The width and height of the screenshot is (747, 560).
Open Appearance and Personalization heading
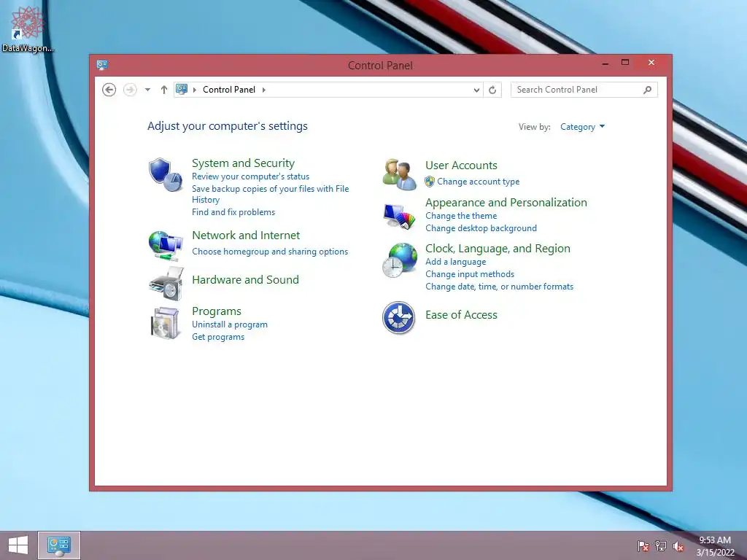506,203
